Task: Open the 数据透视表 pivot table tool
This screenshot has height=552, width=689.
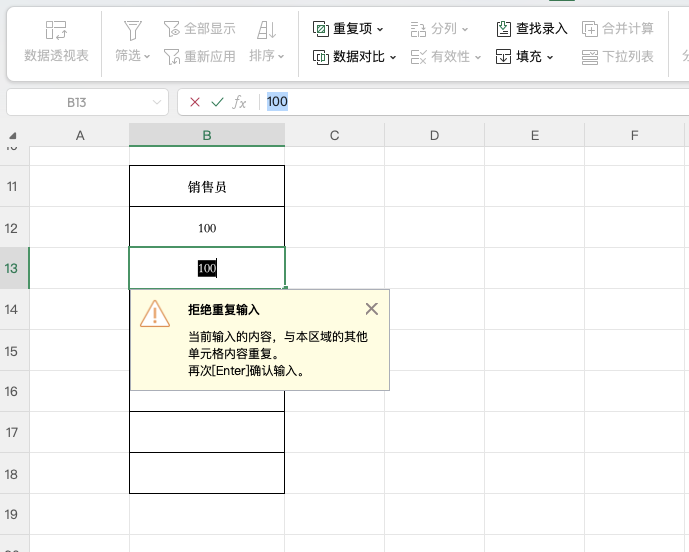Action: click(56, 42)
